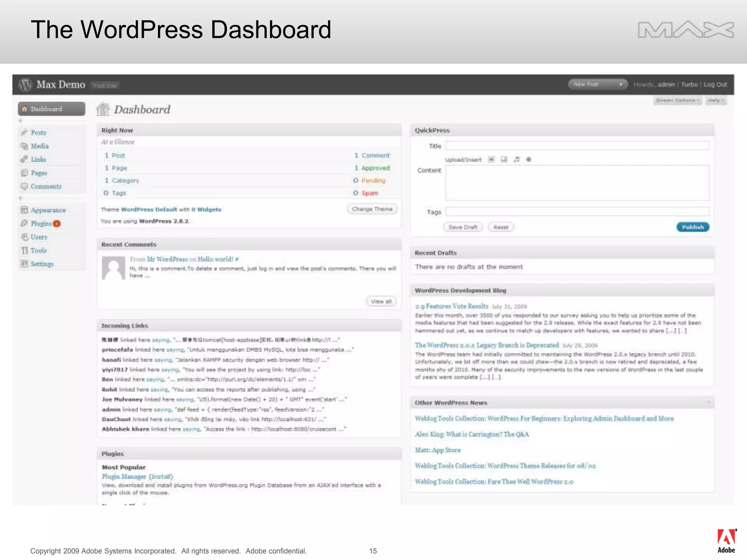Open the 1 Category link

point(122,180)
